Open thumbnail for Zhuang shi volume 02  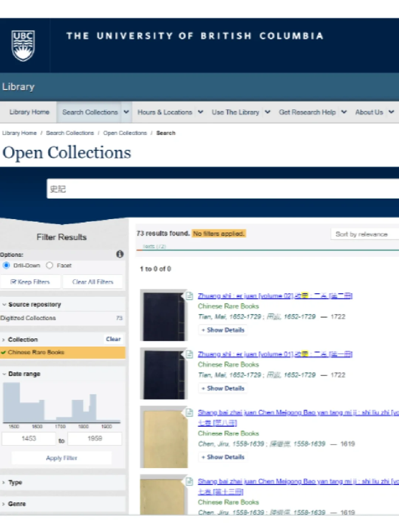coord(164,315)
